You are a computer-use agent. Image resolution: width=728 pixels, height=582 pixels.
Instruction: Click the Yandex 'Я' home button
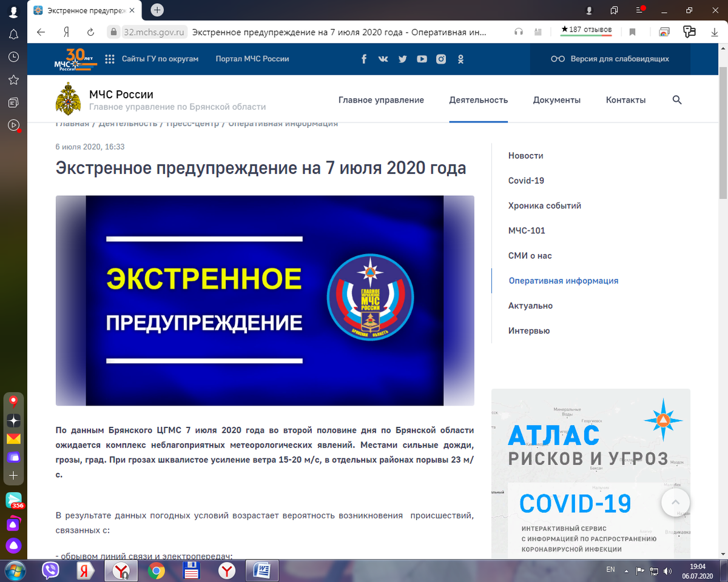click(x=66, y=32)
